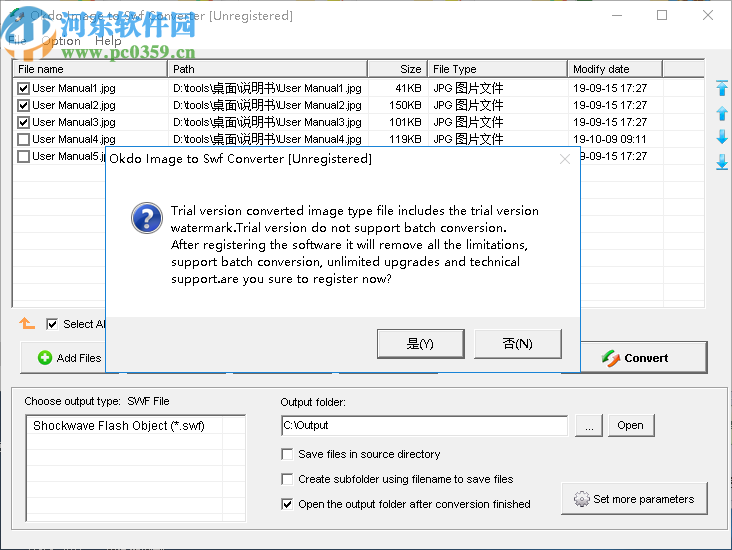Uncheck User Manual2.jpg checkbox
The height and width of the screenshot is (550, 732).
23,105
